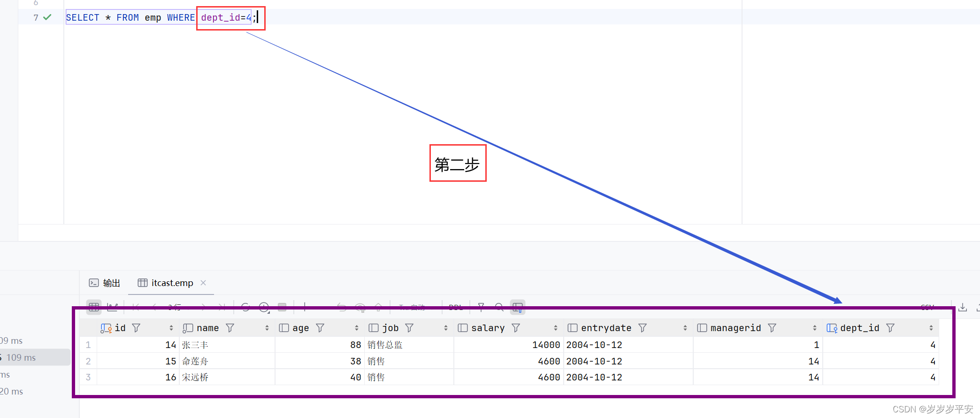Jump to last page of results
Viewport: 980px width, 418px height.
coord(222,307)
